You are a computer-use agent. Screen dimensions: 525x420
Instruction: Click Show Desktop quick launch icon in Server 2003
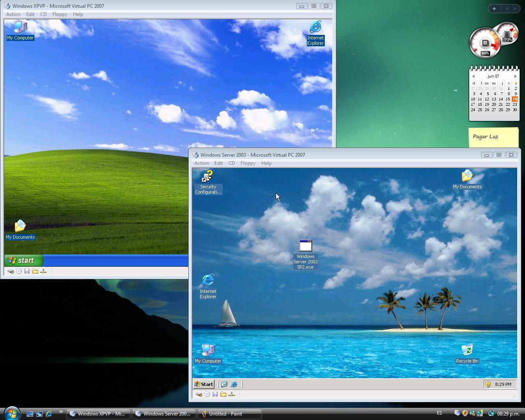[224, 384]
